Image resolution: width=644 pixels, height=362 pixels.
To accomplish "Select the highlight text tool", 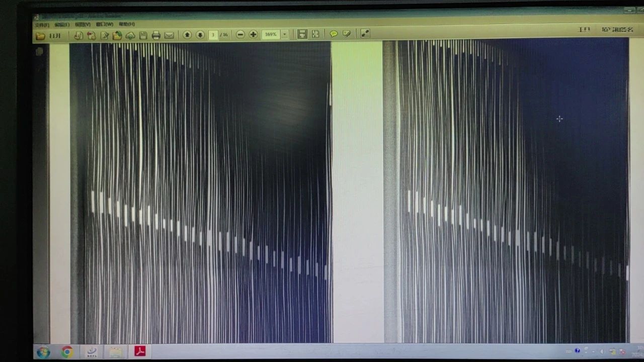I will 347,34.
